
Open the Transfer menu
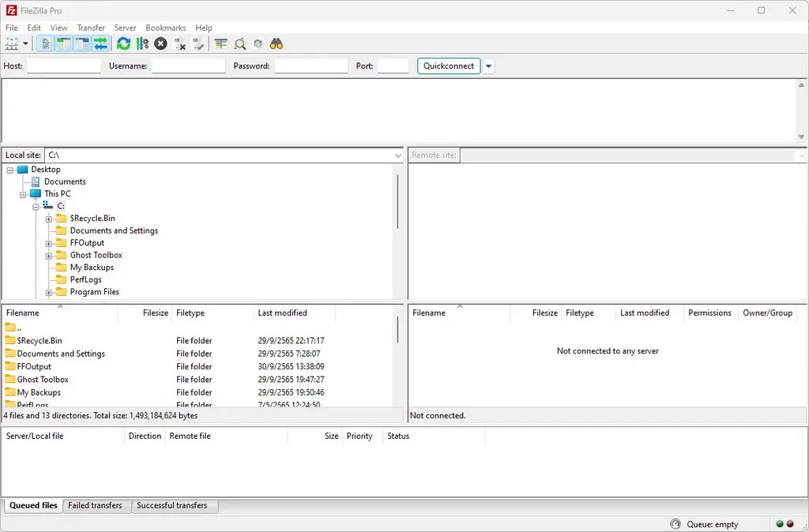pyautogui.click(x=91, y=28)
